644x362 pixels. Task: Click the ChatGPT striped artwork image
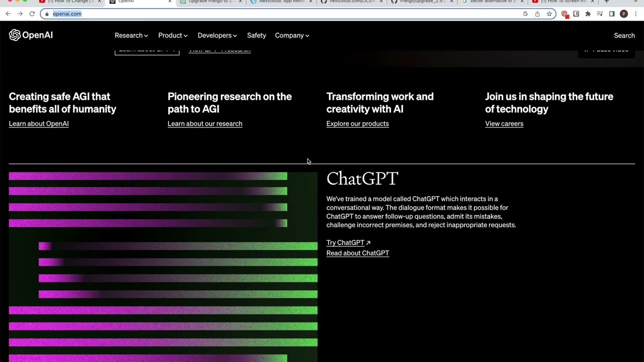[163, 267]
